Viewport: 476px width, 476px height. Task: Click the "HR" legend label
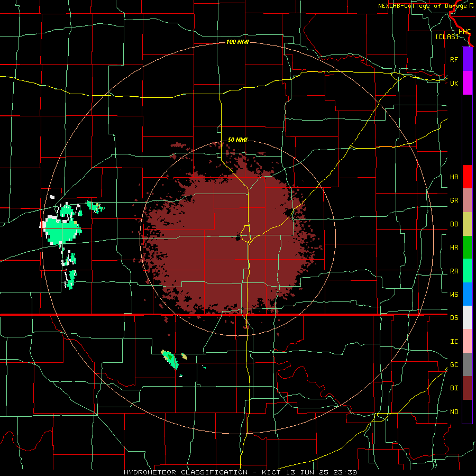click(x=454, y=248)
